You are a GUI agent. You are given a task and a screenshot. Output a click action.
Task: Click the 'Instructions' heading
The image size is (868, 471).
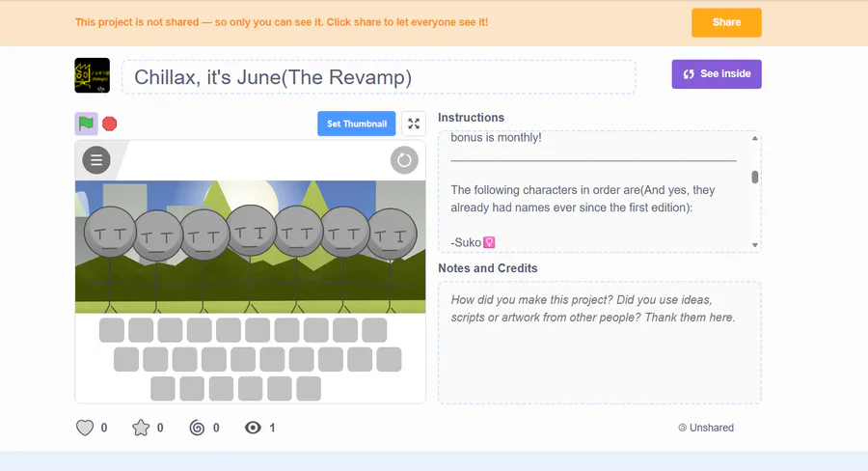471,118
